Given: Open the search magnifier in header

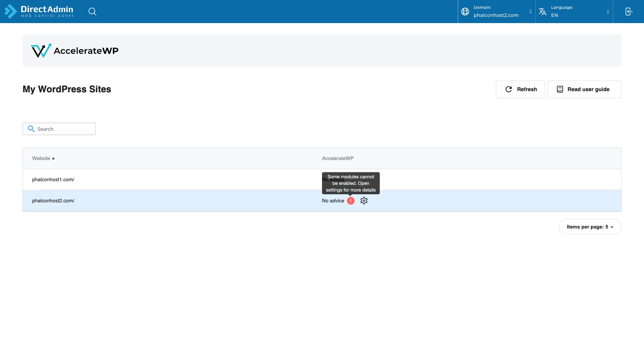Looking at the screenshot, I should click(92, 12).
